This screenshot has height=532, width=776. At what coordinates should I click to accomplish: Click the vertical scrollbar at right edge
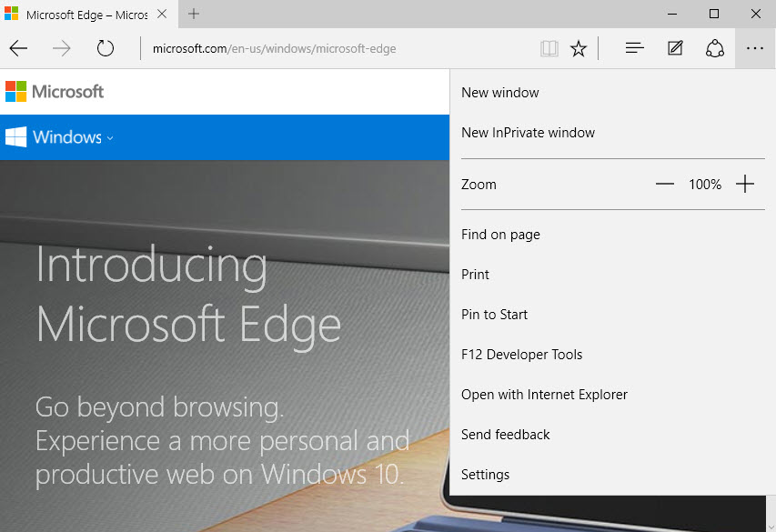coord(771,513)
